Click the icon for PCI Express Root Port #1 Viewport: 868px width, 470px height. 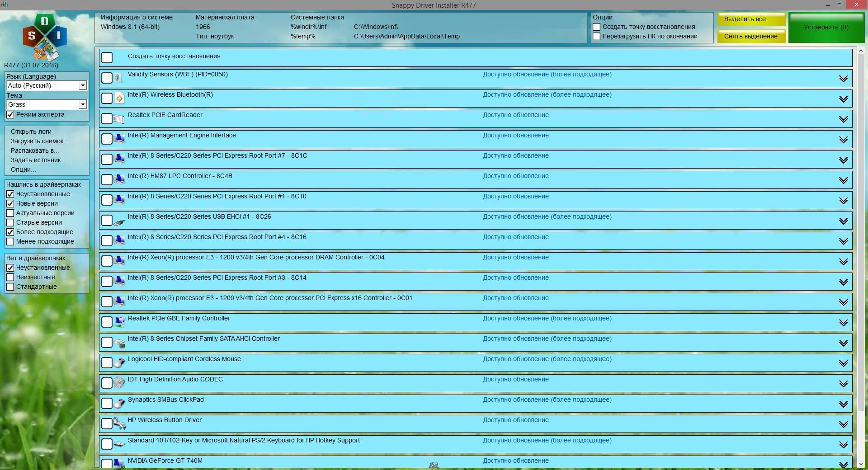(x=119, y=200)
